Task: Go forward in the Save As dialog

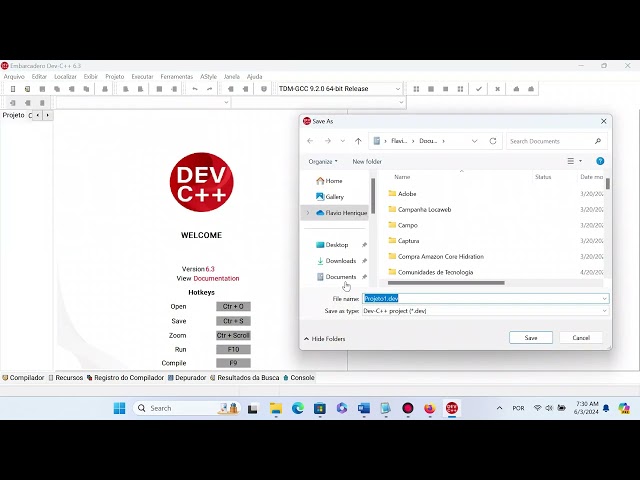Action: [x=327, y=141]
